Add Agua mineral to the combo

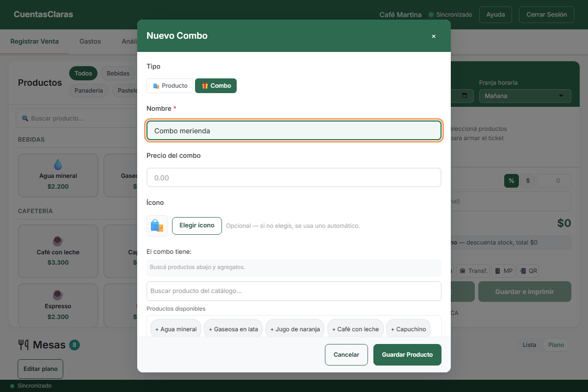(x=176, y=329)
